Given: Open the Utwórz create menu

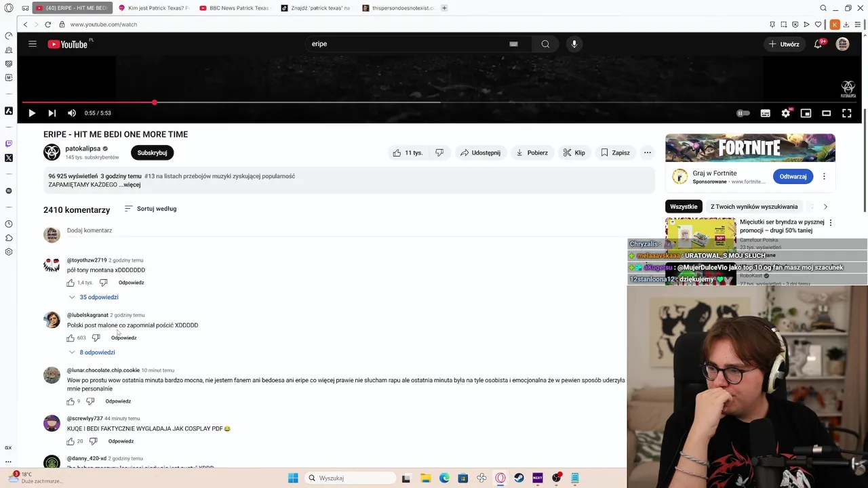Looking at the screenshot, I should tap(784, 44).
